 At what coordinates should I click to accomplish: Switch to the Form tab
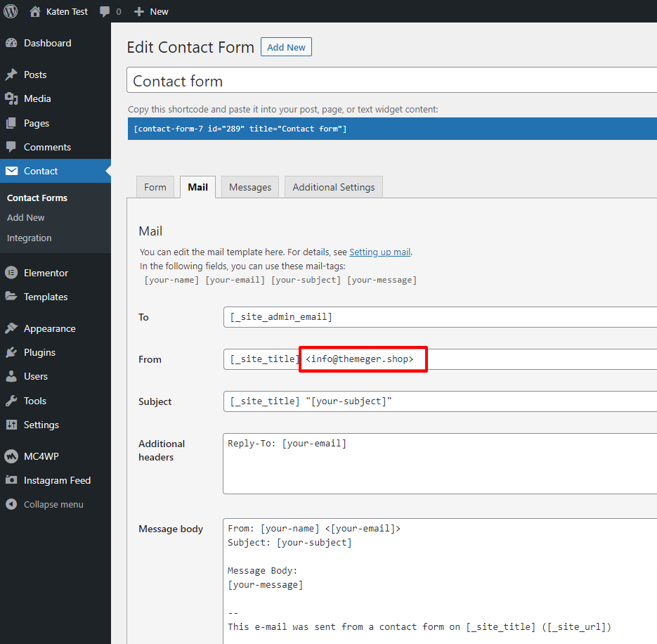(155, 187)
